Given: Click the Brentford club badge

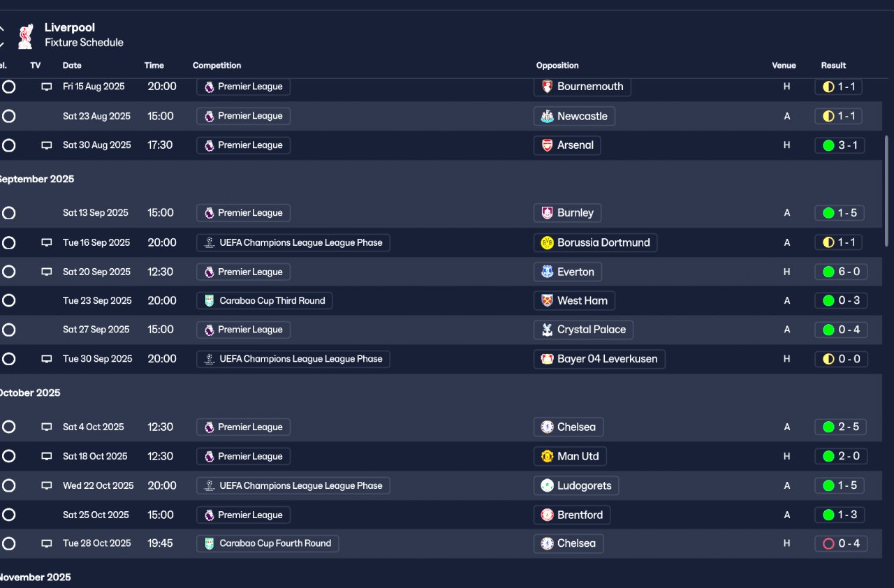Looking at the screenshot, I should pyautogui.click(x=548, y=515).
